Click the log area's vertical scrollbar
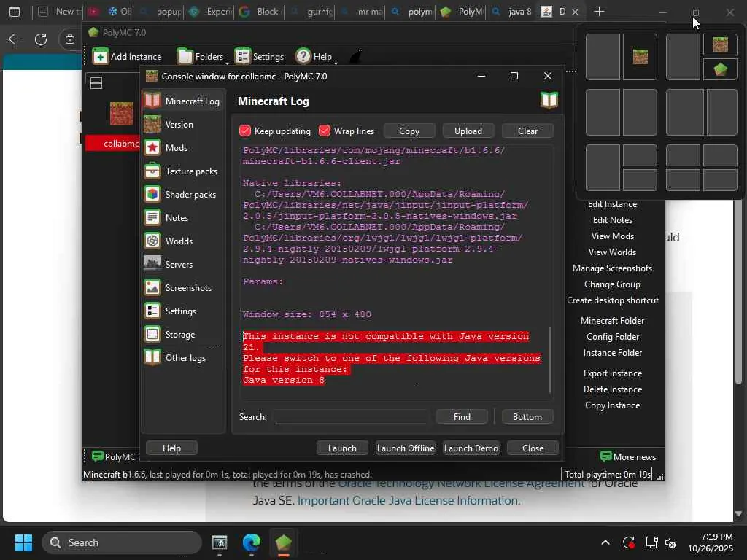Image resolution: width=747 pixels, height=560 pixels. pos(551,359)
